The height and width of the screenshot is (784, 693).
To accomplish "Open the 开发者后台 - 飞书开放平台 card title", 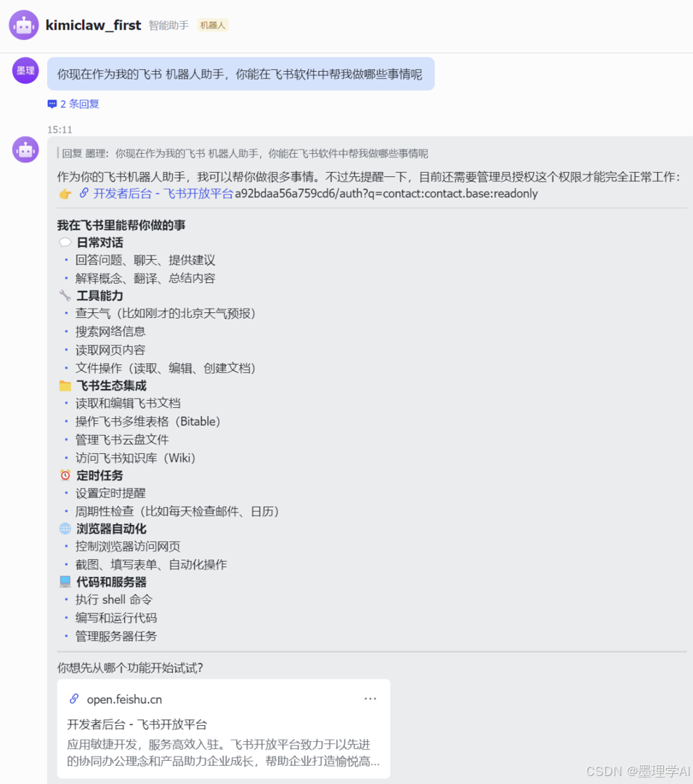I will (137, 724).
